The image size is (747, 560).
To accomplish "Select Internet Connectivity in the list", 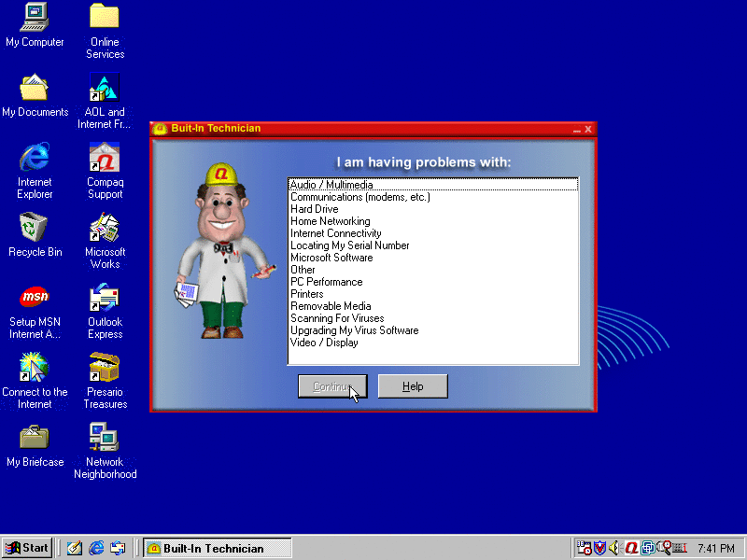I will click(x=433, y=233).
